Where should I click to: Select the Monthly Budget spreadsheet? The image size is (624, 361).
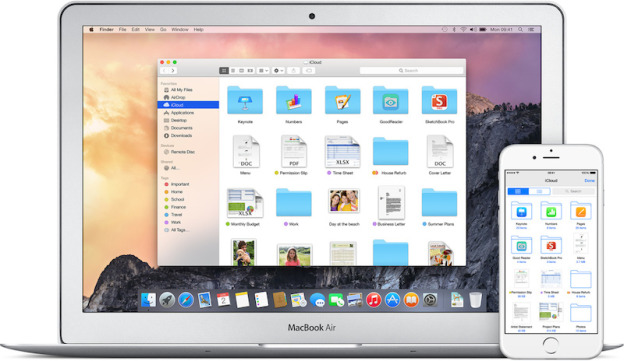(x=245, y=203)
